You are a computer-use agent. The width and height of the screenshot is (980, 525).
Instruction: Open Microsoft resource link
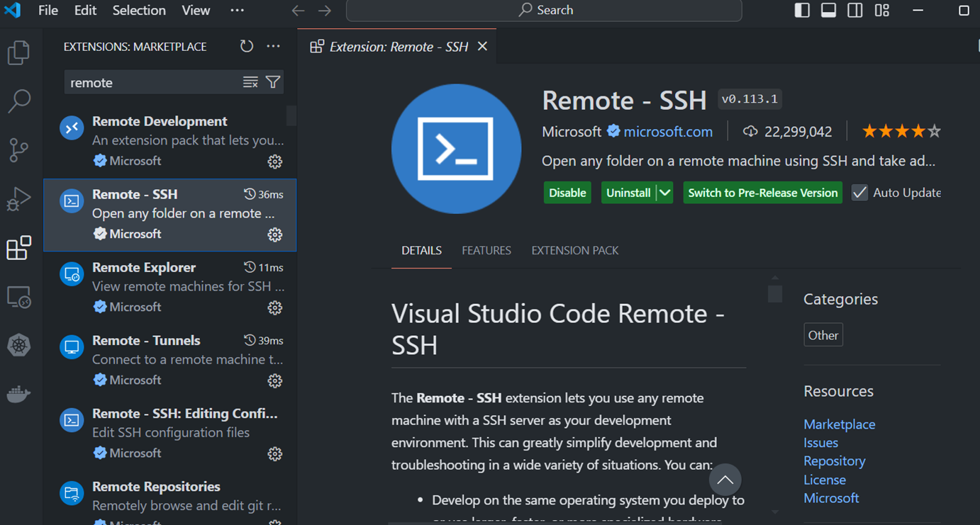[x=831, y=498]
